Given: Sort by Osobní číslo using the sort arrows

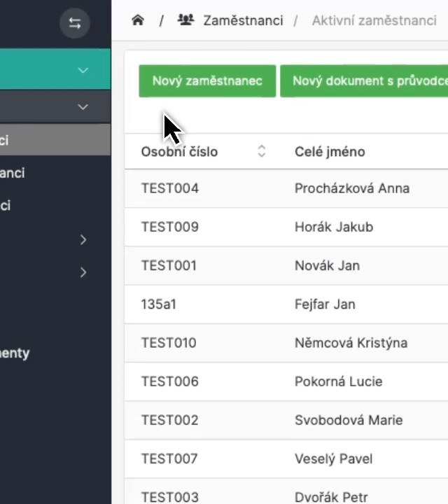Looking at the screenshot, I should click(261, 151).
